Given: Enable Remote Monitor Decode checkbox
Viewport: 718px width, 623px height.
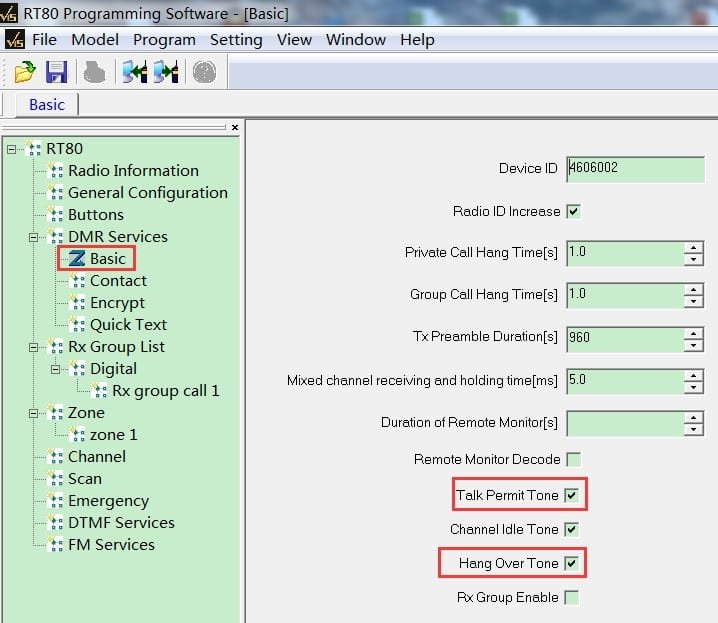Looking at the screenshot, I should coord(573,459).
